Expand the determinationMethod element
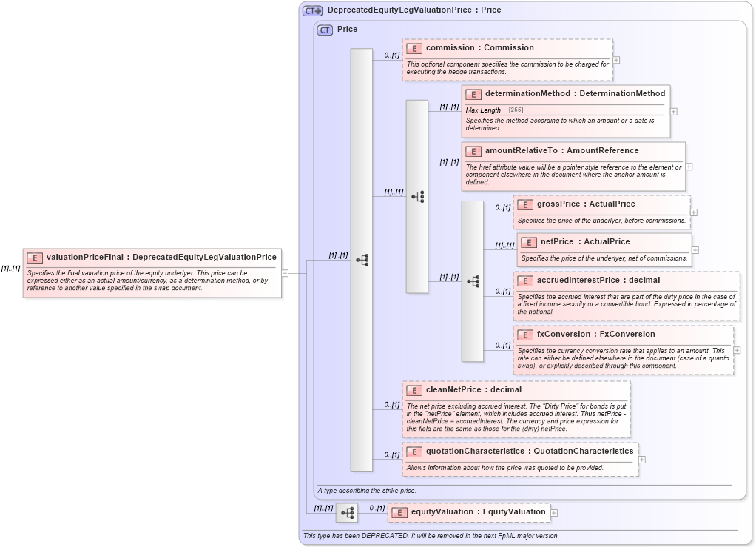 674,112
